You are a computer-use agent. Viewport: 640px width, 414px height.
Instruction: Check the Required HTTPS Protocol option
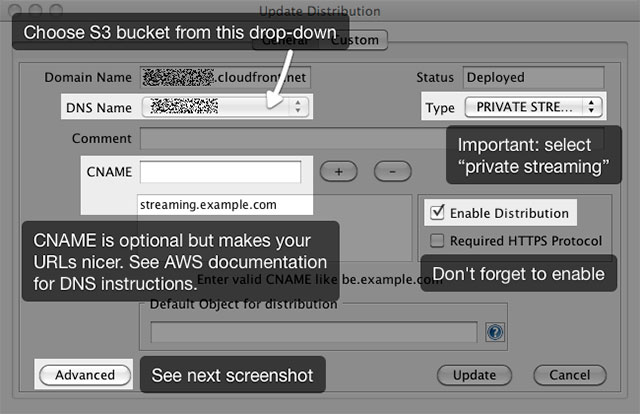pos(436,241)
